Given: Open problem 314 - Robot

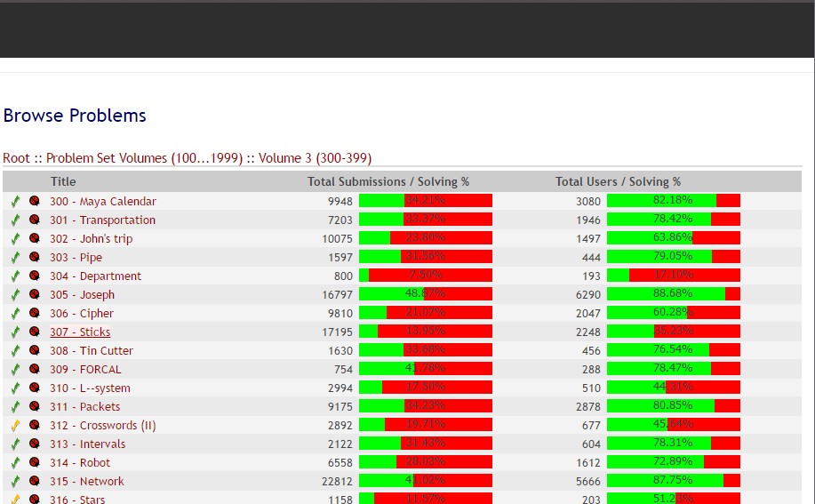Looking at the screenshot, I should (x=80, y=463).
